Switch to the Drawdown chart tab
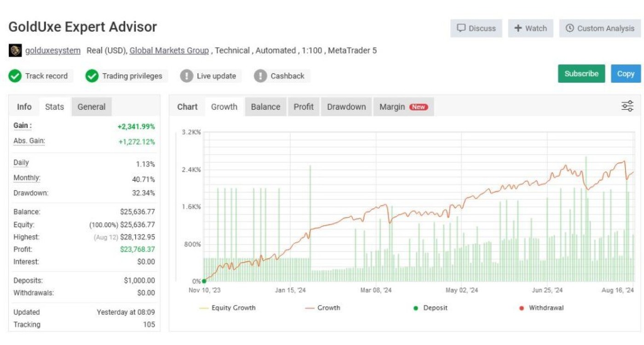 (346, 107)
